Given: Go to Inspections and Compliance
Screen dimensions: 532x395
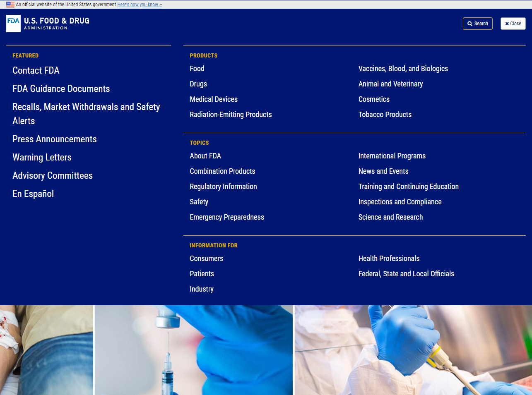Looking at the screenshot, I should pos(400,202).
